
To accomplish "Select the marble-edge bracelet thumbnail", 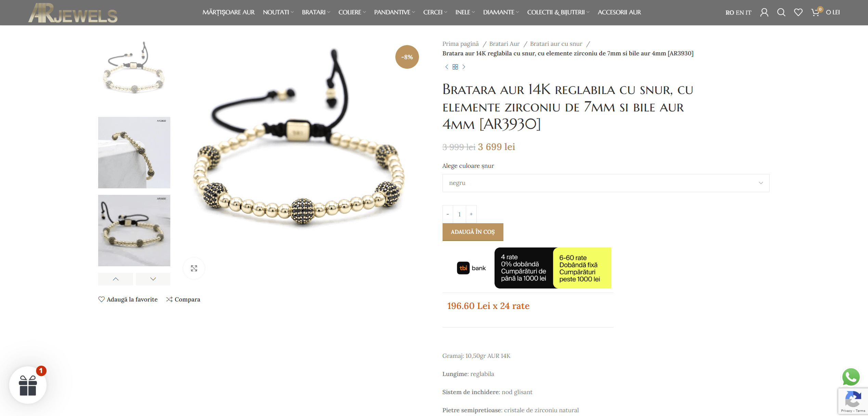I will pos(134,152).
